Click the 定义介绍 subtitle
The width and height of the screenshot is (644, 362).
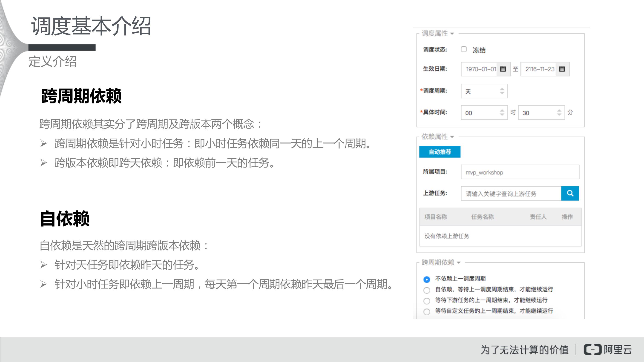(52, 61)
